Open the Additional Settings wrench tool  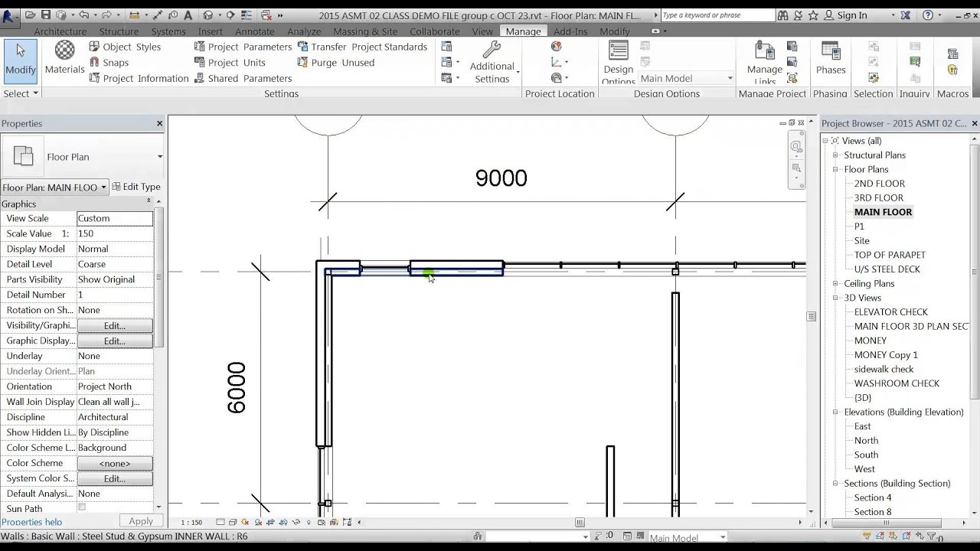[492, 61]
